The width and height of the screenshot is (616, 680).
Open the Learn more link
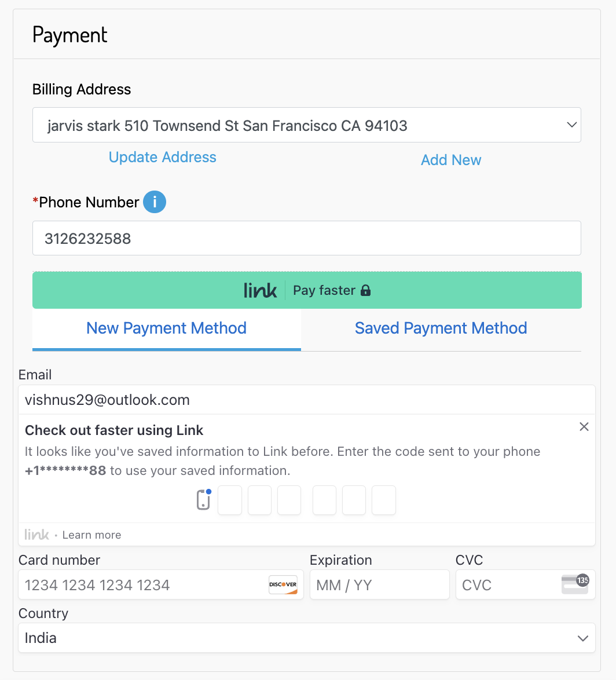[x=91, y=535]
